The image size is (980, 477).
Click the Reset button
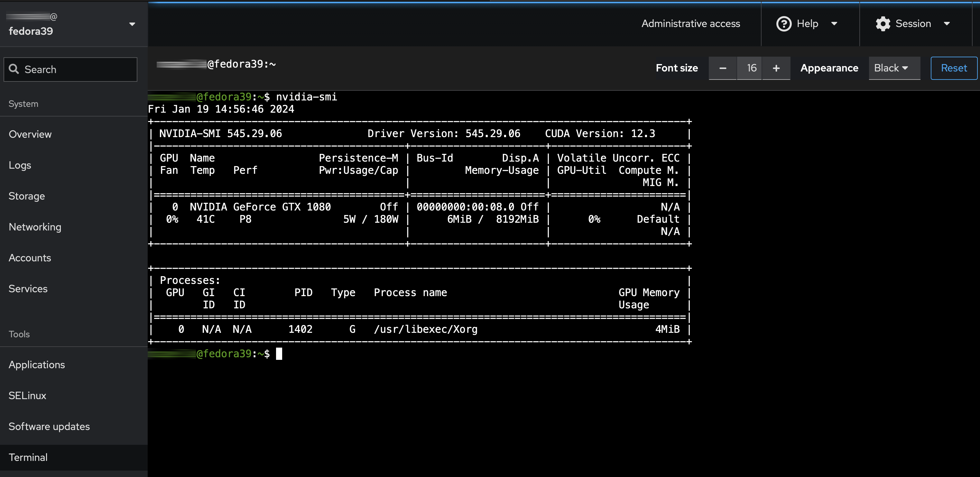pos(953,68)
